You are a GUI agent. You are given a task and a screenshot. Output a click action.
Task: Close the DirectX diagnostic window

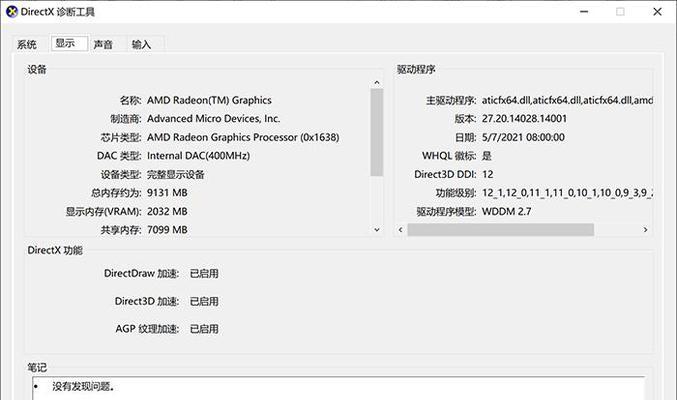tap(657, 12)
